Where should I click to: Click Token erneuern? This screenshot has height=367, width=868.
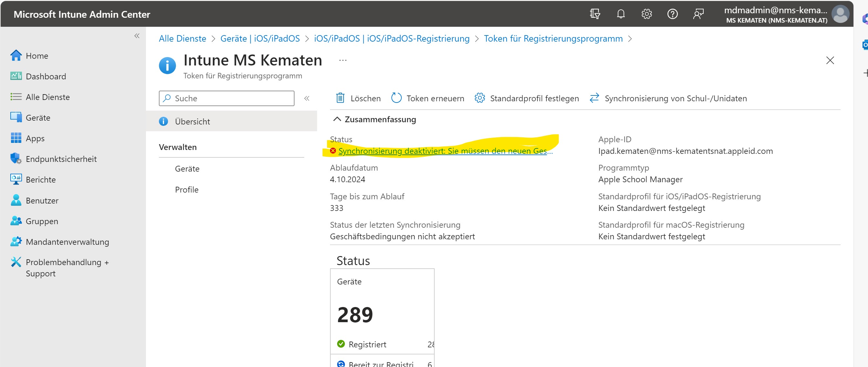pos(428,98)
